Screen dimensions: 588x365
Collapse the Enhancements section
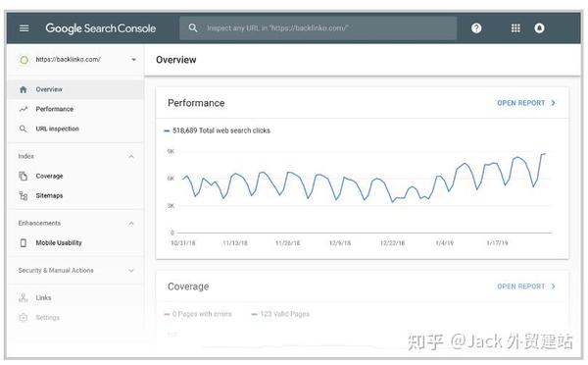[x=131, y=224]
